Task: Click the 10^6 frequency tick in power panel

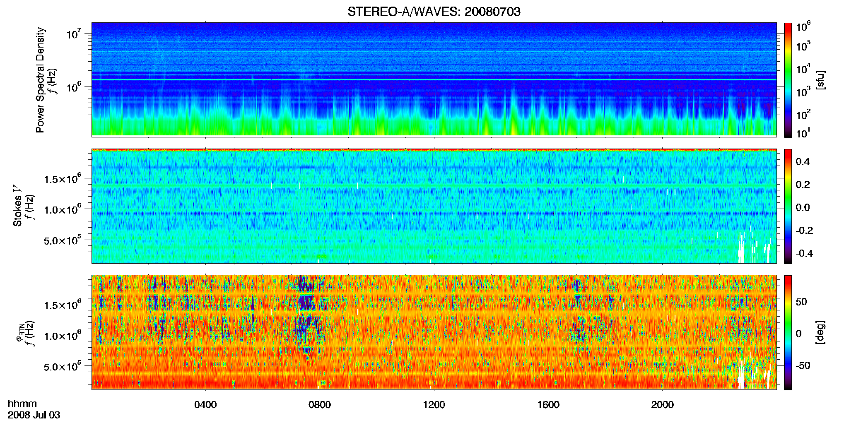Action: 73,87
